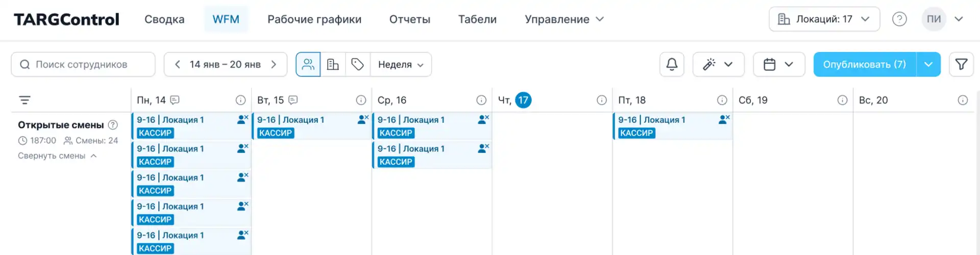Expand the Управление menu
This screenshot has height=255, width=980.
tap(564, 19)
